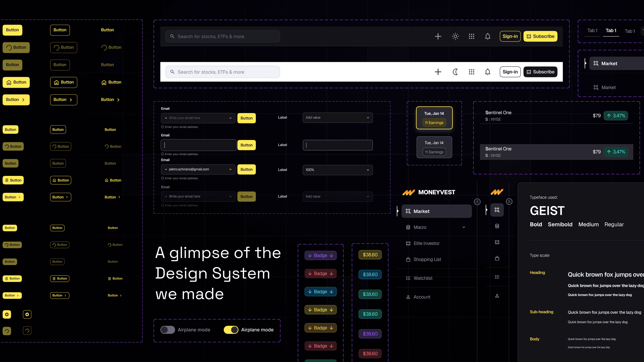The width and height of the screenshot is (644, 362).
Task: Click the yellow Subscribe button
Action: click(x=540, y=36)
